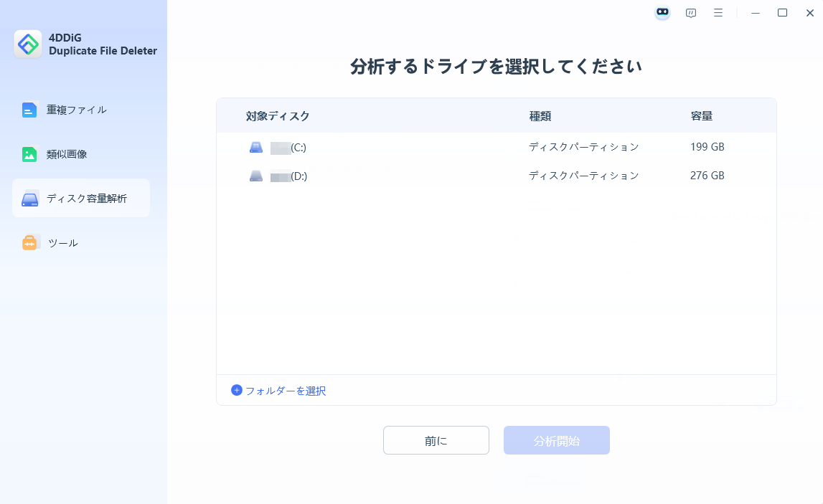Click the D: drive disk icon
Viewport: 823px width, 504px height.
point(255,175)
